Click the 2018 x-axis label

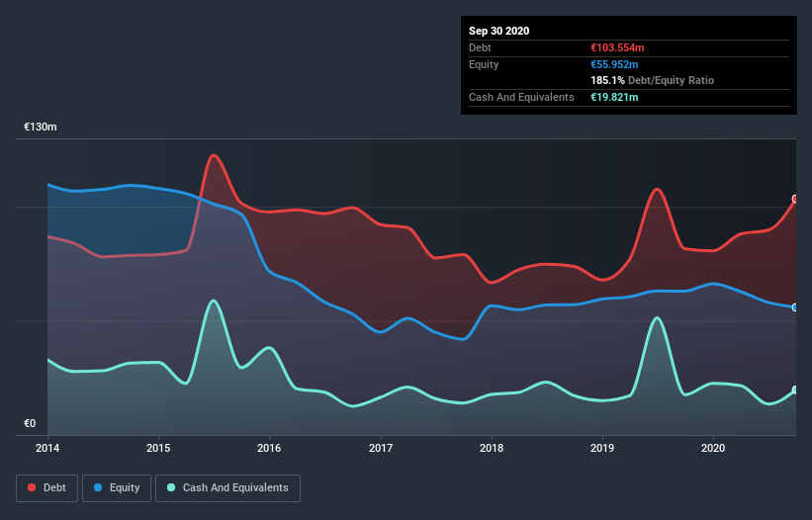pos(492,448)
